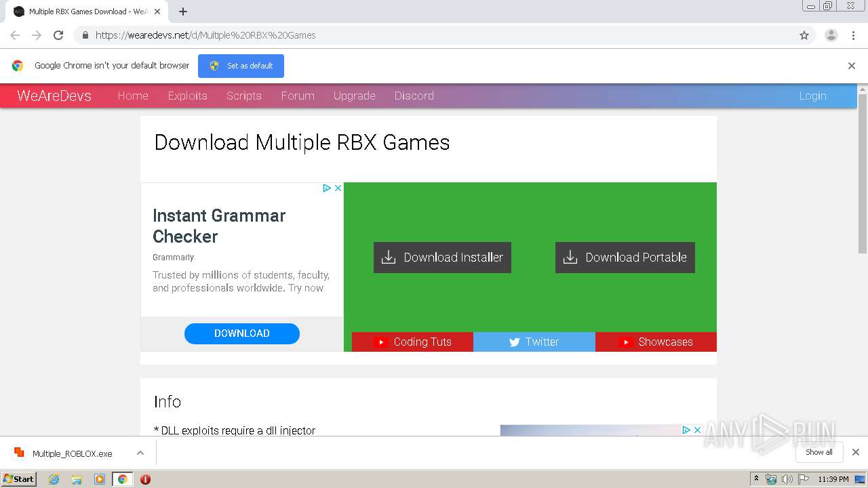Image resolution: width=868 pixels, height=488 pixels.
Task: Close the Multiple RBX Games tab
Action: [x=157, y=12]
